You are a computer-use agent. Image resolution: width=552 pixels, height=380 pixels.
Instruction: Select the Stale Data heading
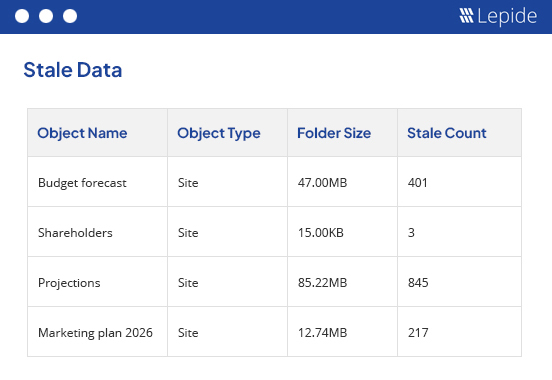(x=73, y=70)
